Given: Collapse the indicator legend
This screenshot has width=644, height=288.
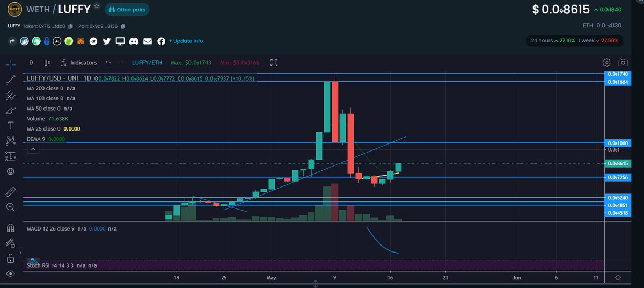Looking at the screenshot, I should 33,149.
